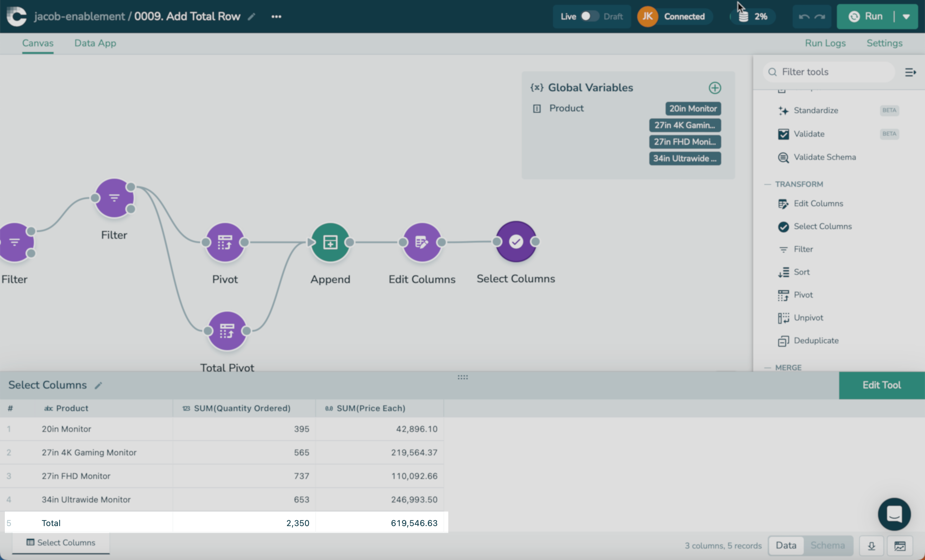
Task: Open the Run Logs tab
Action: click(x=825, y=43)
